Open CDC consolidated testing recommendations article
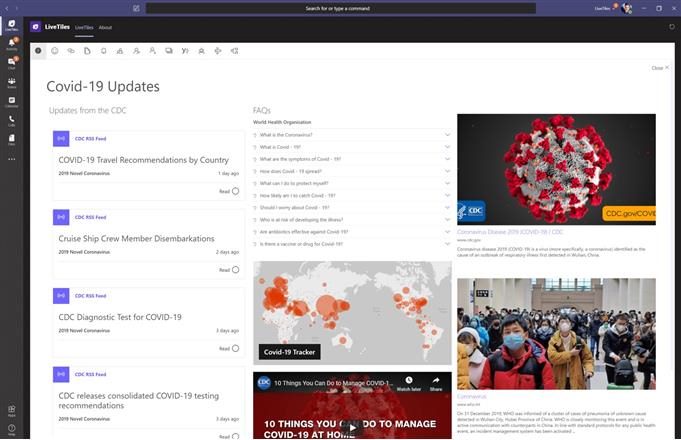The image size is (681, 440). tap(139, 400)
